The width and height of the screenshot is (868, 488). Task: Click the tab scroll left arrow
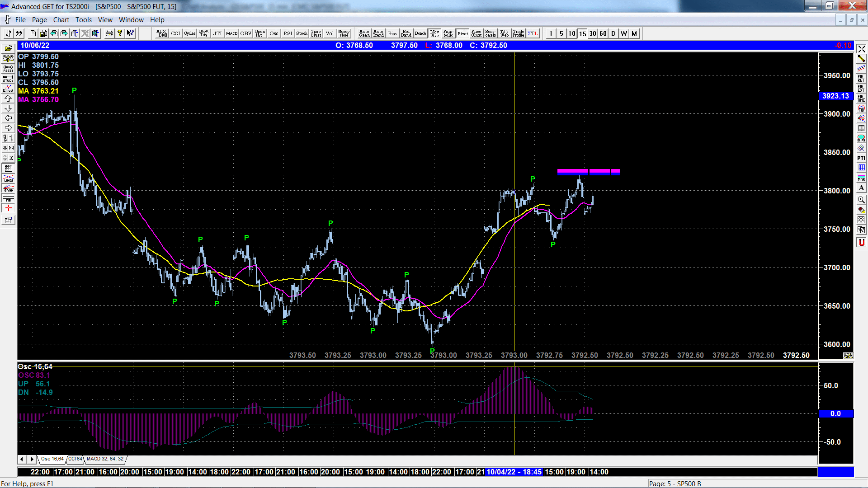click(22, 459)
